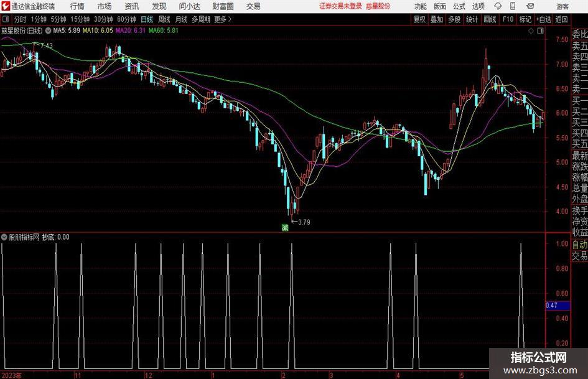Screen dimensions: 588x379
Task: Select the 多周期 multi-period tab
Action: coord(201,19)
